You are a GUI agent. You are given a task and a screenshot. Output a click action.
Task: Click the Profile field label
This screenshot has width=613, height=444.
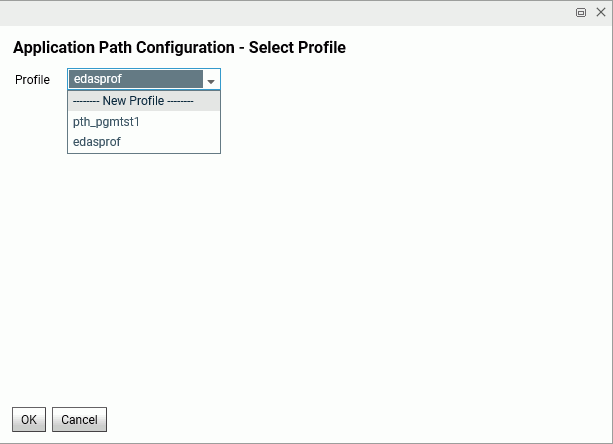tap(32, 80)
